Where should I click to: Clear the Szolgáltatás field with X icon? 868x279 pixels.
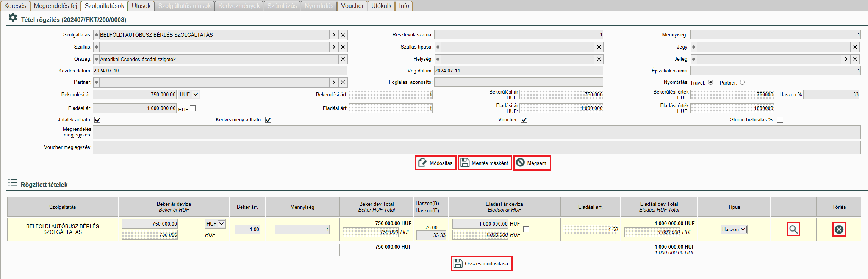(x=343, y=35)
